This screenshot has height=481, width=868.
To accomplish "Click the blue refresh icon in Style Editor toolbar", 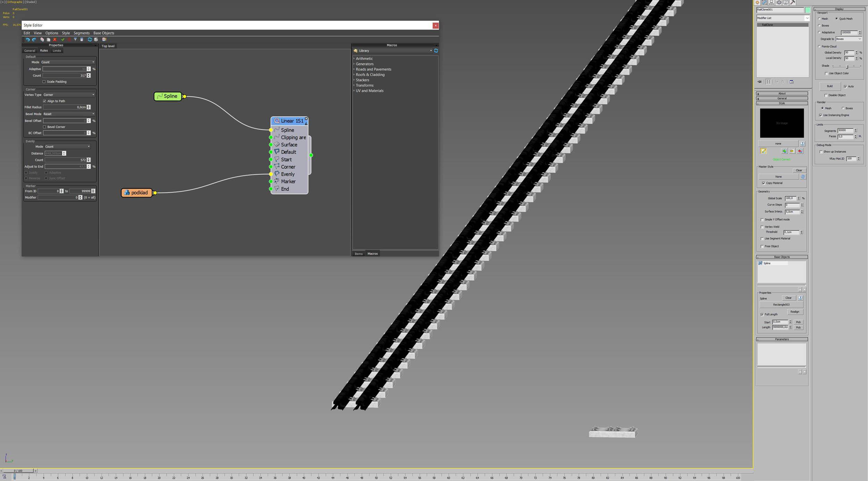I will 90,40.
